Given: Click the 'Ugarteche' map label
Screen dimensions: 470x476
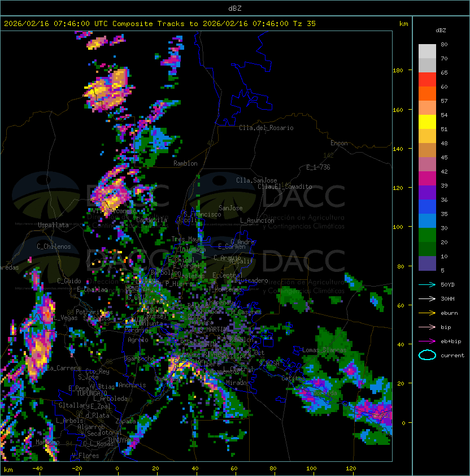Looking at the screenshot, I should click(140, 358).
